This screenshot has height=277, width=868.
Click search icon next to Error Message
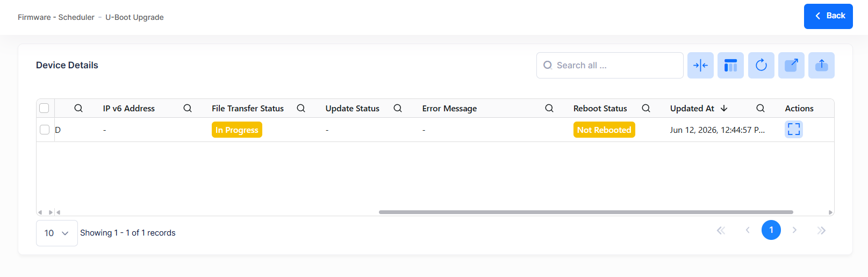(549, 108)
